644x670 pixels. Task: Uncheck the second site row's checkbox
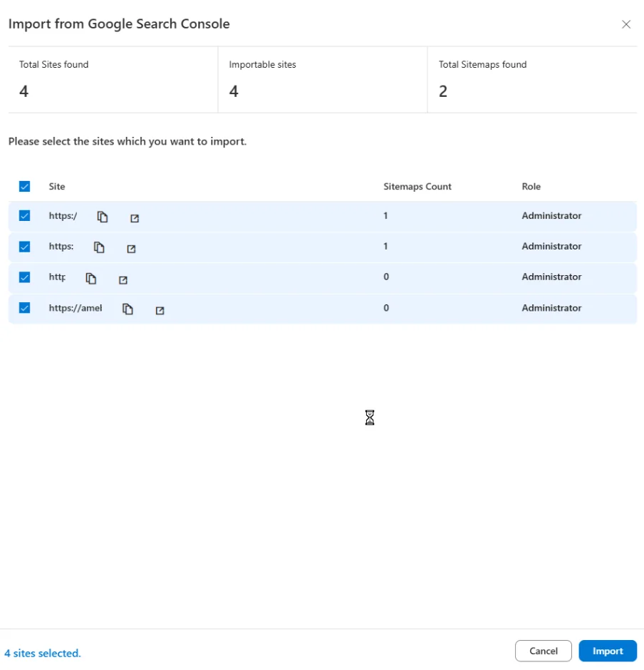25,247
